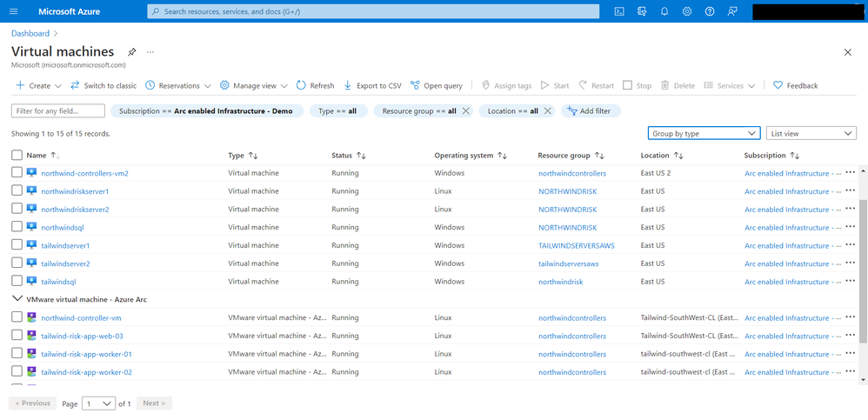Collapse the VMware virtual machine group
Image resolution: width=868 pixels, height=420 pixels.
[x=17, y=298]
